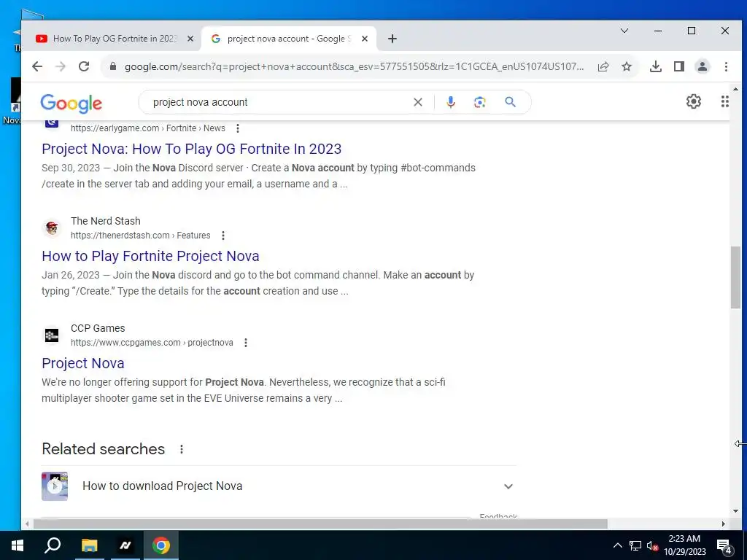This screenshot has width=747, height=560.
Task: View site information via the padlock icon
Action: tap(113, 66)
